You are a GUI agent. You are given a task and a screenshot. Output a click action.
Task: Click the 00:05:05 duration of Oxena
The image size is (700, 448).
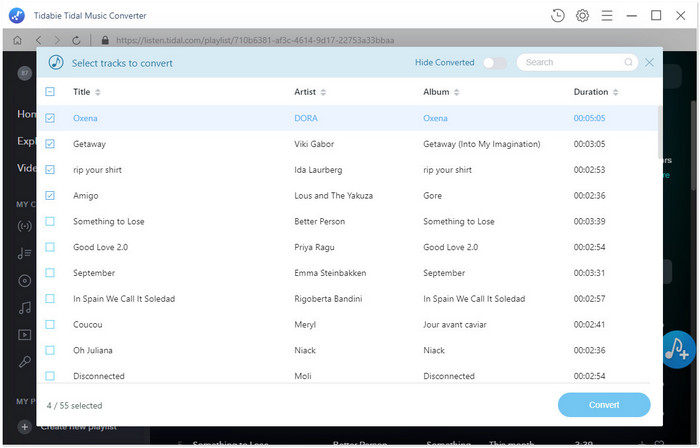tap(590, 118)
